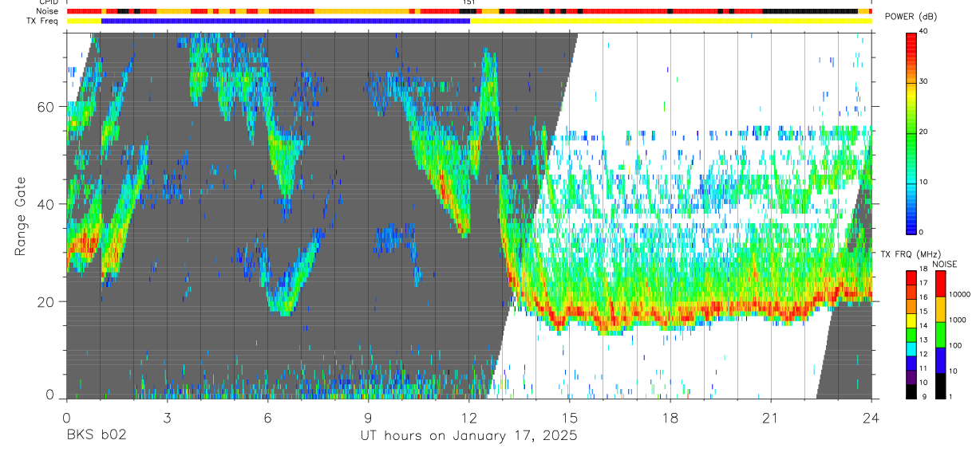Click the 30 label on POWER scale
Screen dimensions: 980x452
click(x=923, y=82)
